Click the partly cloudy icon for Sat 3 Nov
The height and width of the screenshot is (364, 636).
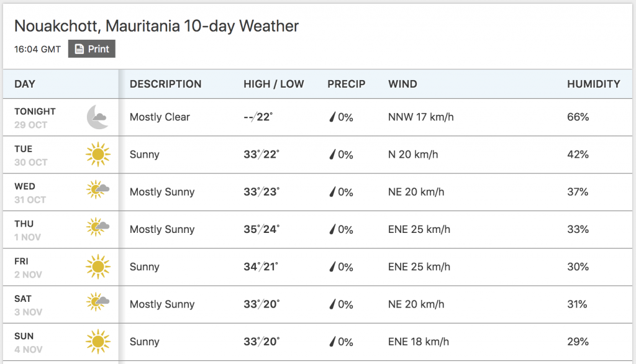click(x=98, y=302)
